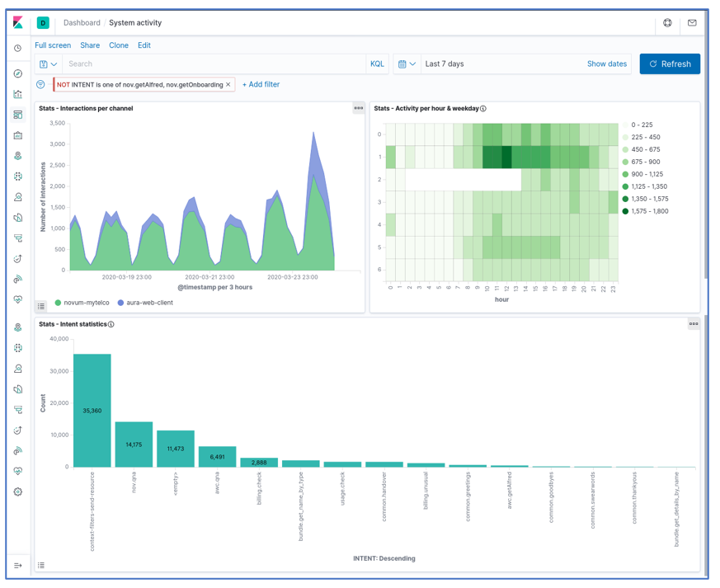This screenshot has width=720, height=588.
Task: Open the Last 7 days time range
Action: 445,64
